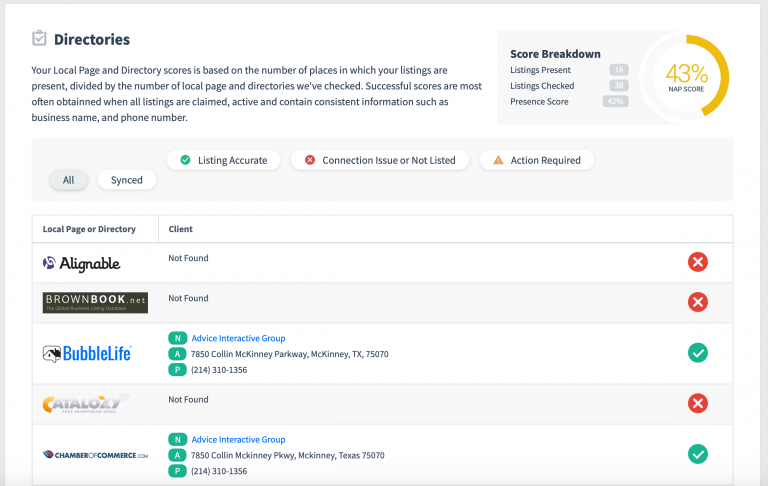
Task: Click the green checkmark for ChamberofCommerce
Action: pos(698,453)
